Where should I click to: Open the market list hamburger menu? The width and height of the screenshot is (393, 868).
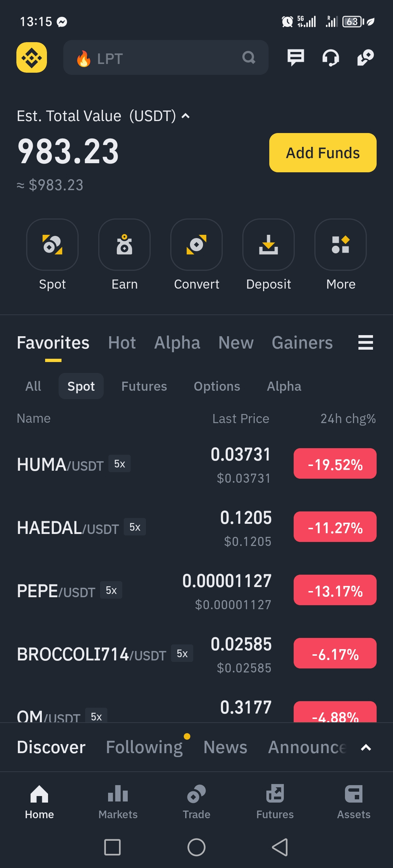365,342
